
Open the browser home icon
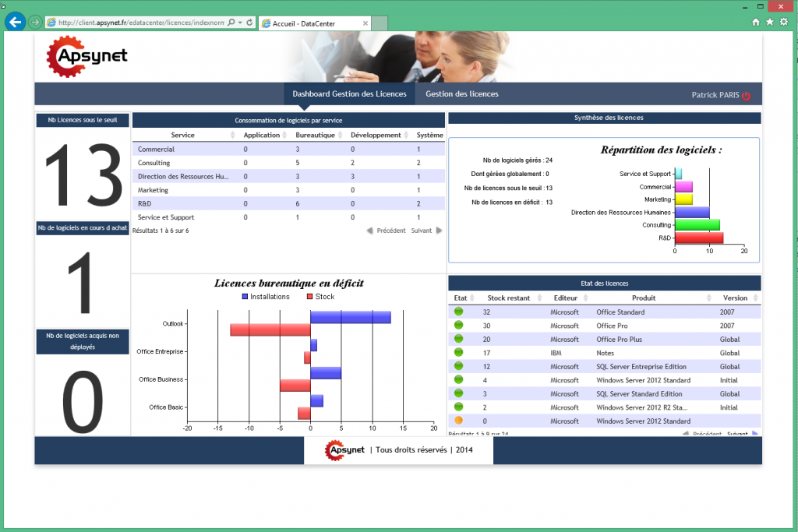point(755,23)
